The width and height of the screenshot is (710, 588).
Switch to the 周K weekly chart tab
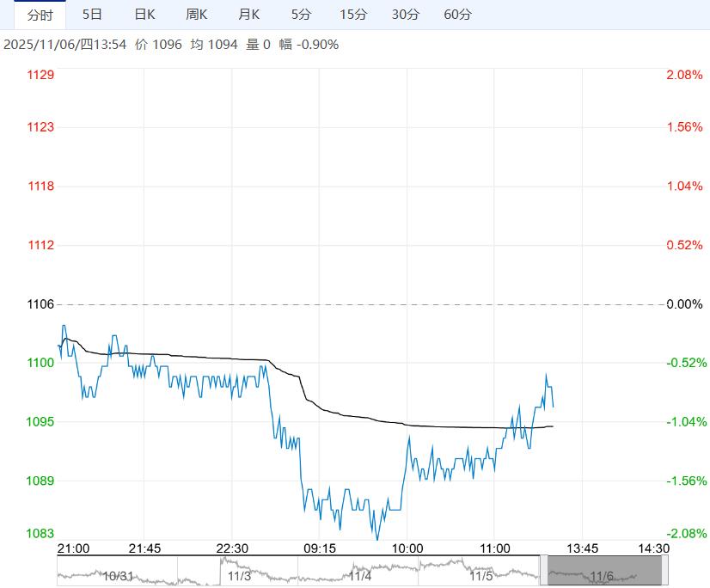click(x=197, y=15)
